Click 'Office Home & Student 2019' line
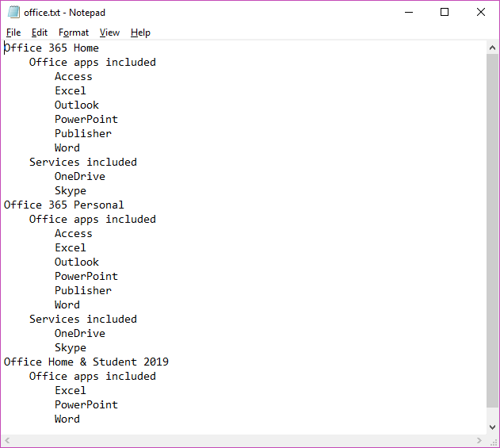The width and height of the screenshot is (500, 448). pyautogui.click(x=86, y=362)
